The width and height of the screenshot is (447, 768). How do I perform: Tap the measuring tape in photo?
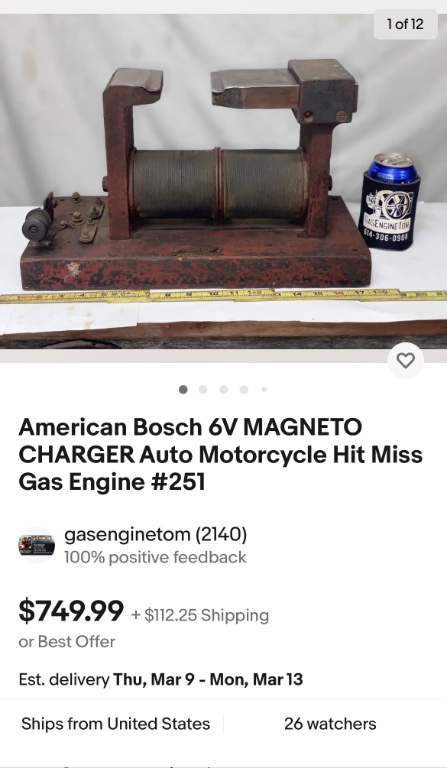[223, 295]
